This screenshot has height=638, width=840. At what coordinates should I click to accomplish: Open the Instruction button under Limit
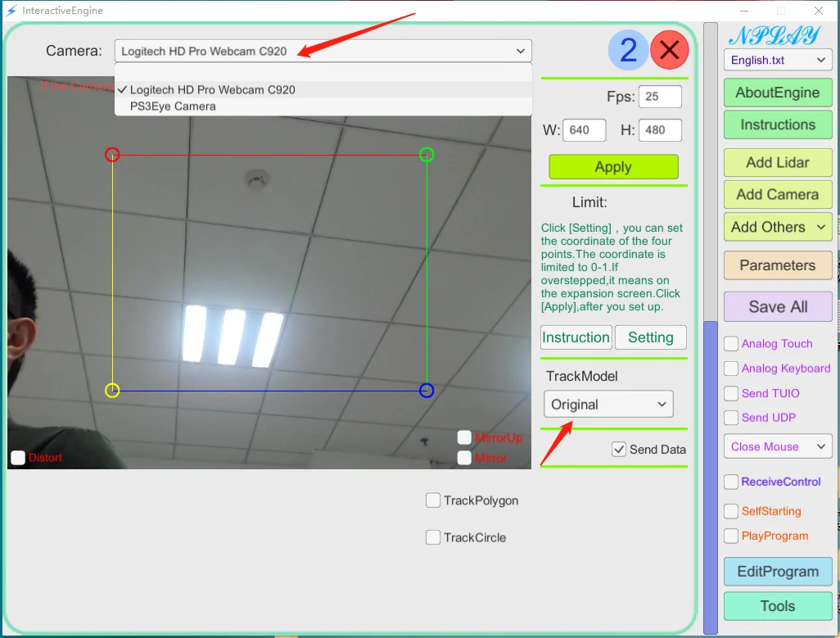(576, 337)
